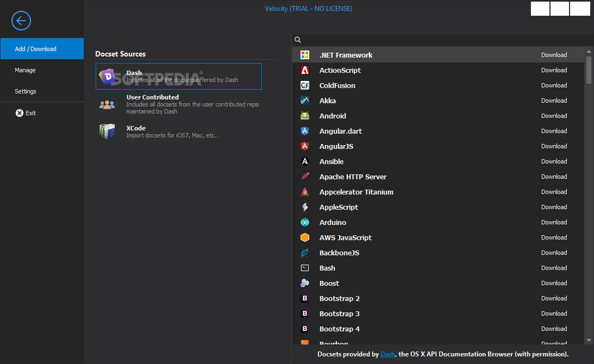Select the Appcelerator Titanium row name

(356, 192)
